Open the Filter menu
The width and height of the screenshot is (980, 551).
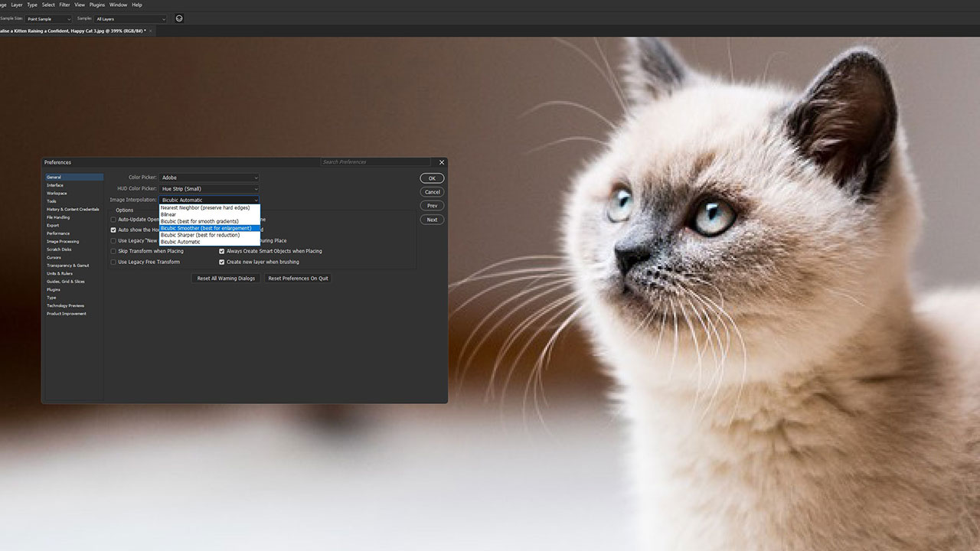coord(64,4)
